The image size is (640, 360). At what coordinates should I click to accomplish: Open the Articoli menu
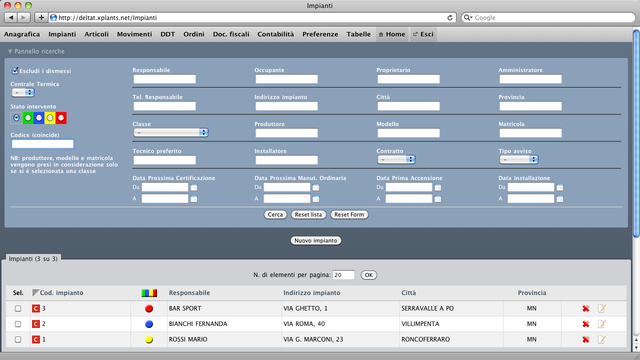coord(96,34)
